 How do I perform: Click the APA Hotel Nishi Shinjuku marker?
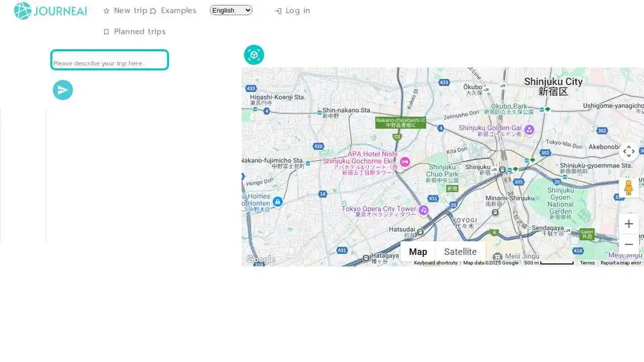[405, 162]
